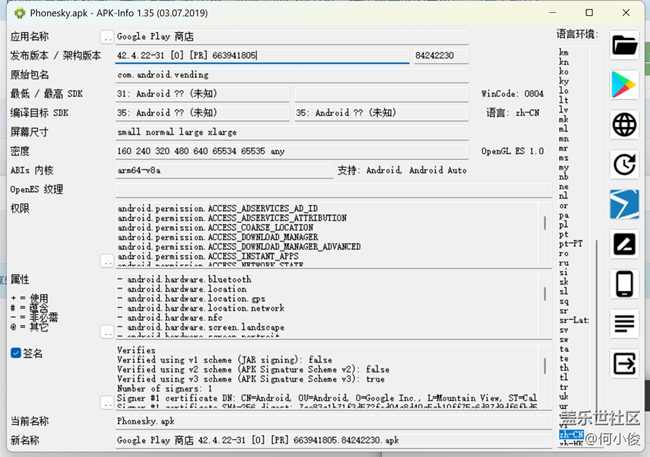Click the '..' button beside app name
The image size is (650, 457).
click(106, 37)
